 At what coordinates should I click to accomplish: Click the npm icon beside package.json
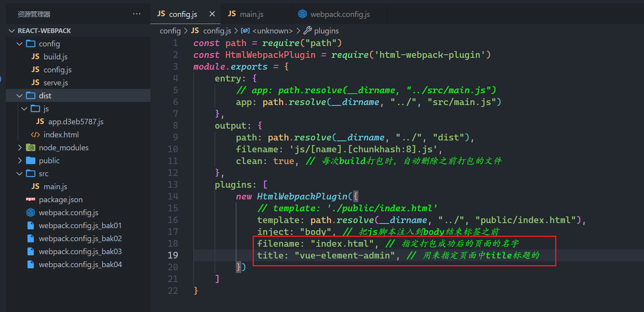[31, 199]
